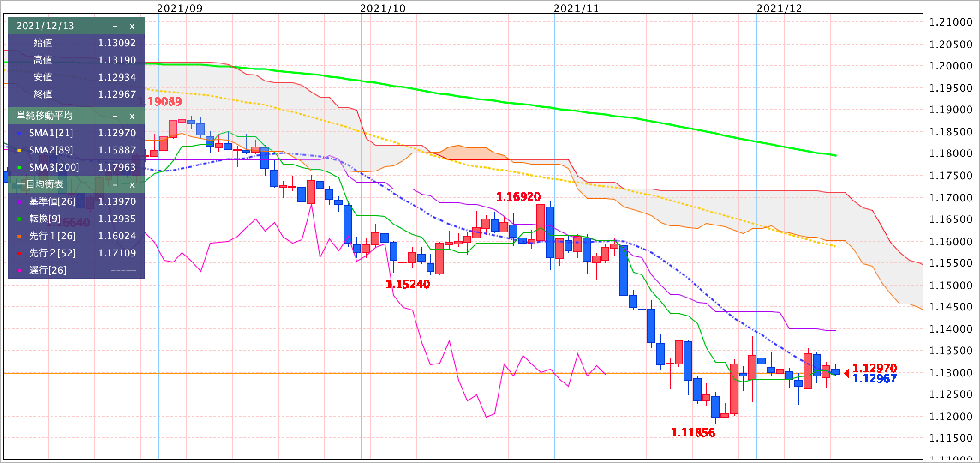The height and width of the screenshot is (463, 980).
Task: Click the 転換[9] label
Action: pos(45,219)
